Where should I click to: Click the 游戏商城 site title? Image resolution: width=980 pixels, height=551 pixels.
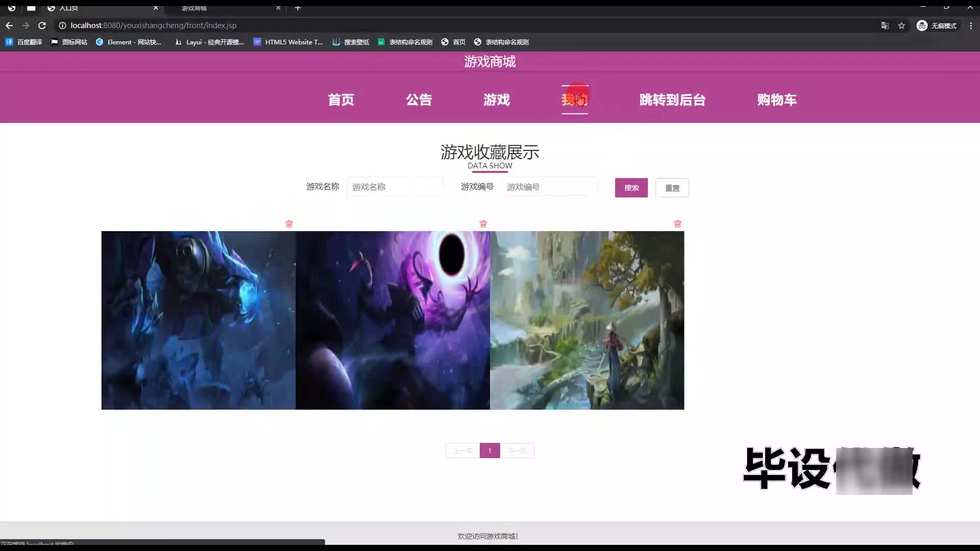(490, 62)
